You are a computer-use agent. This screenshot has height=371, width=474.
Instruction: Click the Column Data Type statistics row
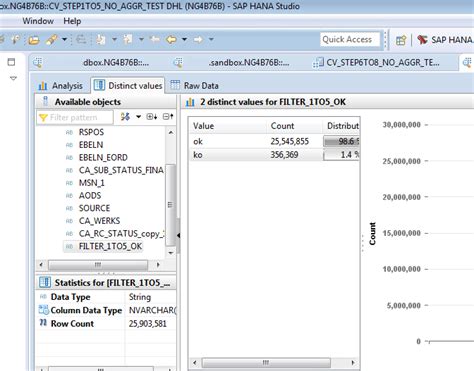click(107, 310)
